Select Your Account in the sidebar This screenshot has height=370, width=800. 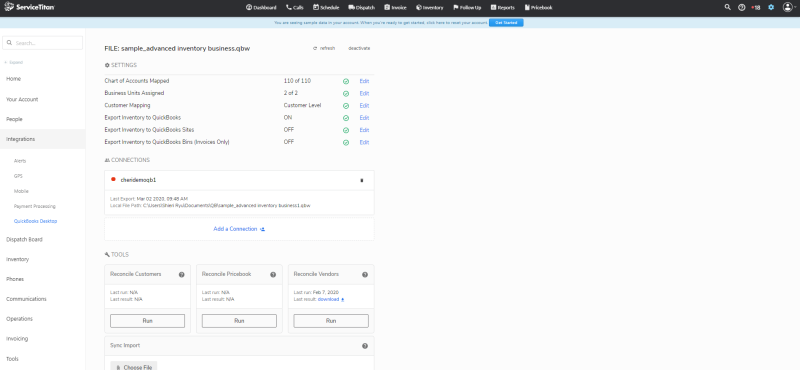click(x=22, y=100)
